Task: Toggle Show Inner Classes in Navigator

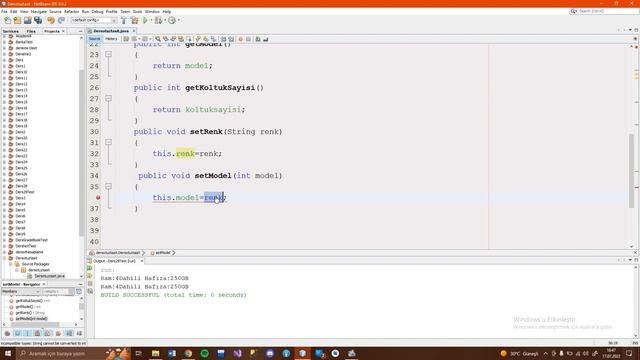Action: click(x=48, y=334)
